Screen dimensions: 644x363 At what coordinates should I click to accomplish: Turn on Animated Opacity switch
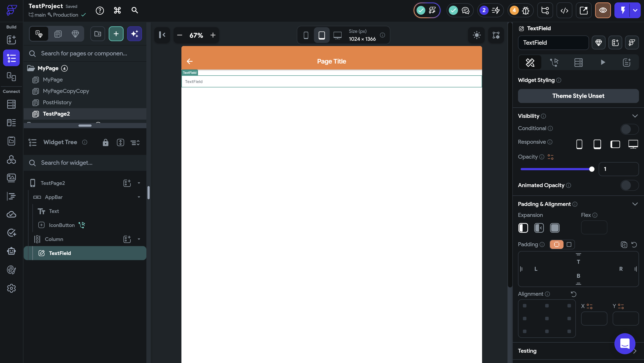[x=629, y=185]
